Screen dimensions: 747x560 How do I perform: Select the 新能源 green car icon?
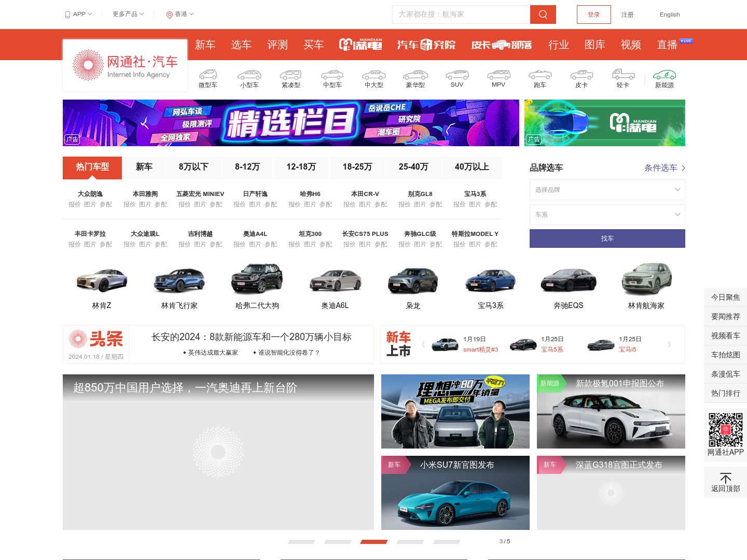(665, 75)
